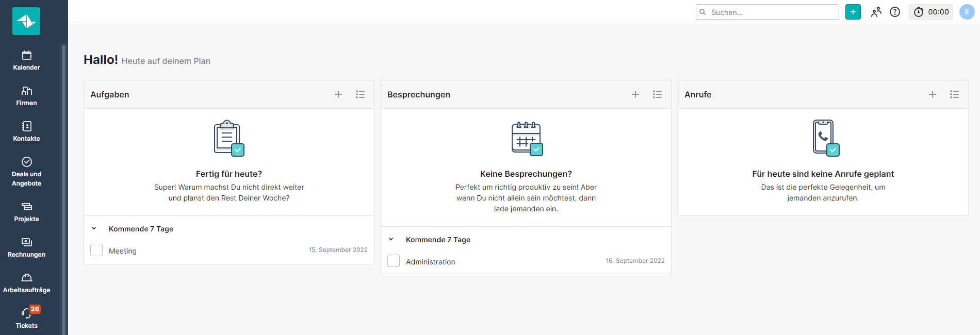Viewport: 980px width, 335px height.
Task: Open the Administration meeting entry
Action: (x=431, y=262)
